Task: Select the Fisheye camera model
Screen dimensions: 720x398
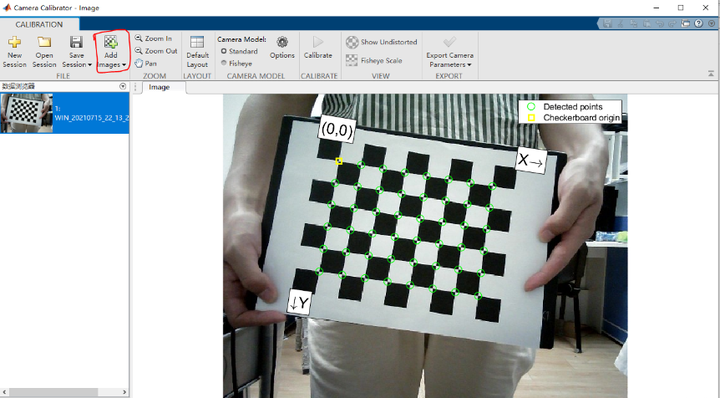Action: coord(236,63)
